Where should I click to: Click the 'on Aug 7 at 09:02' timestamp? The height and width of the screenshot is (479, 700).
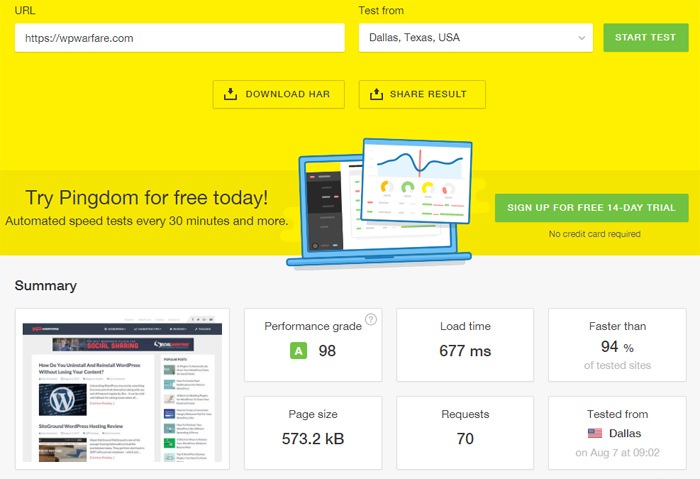[x=617, y=453]
